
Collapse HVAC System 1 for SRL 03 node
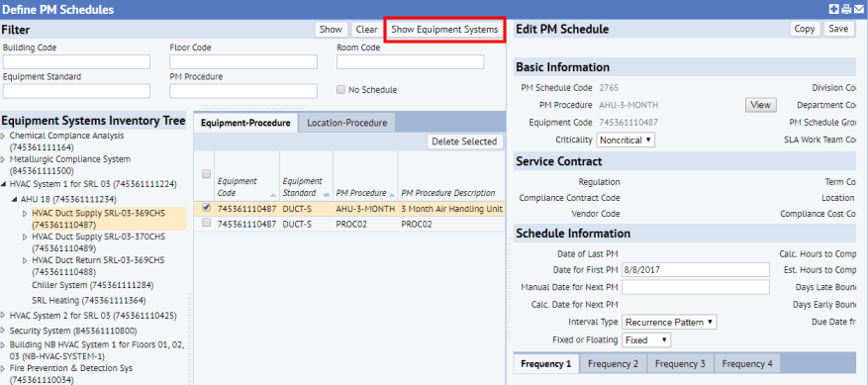point(4,184)
